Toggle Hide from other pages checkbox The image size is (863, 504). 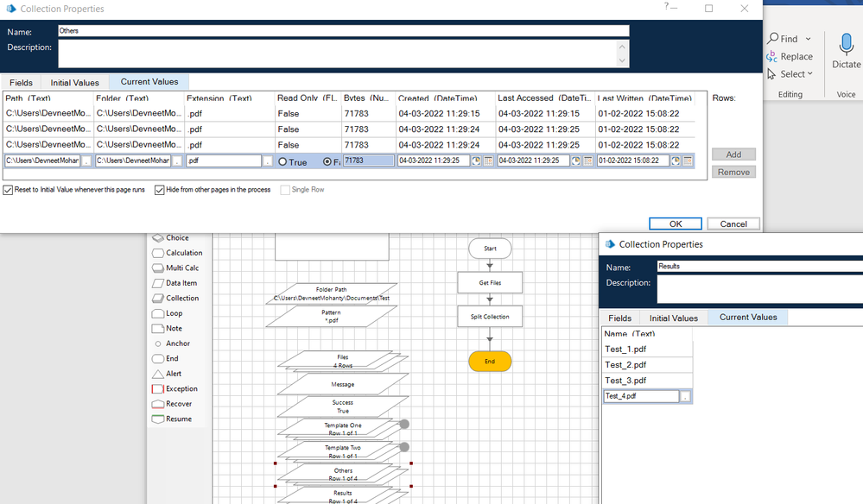point(160,190)
